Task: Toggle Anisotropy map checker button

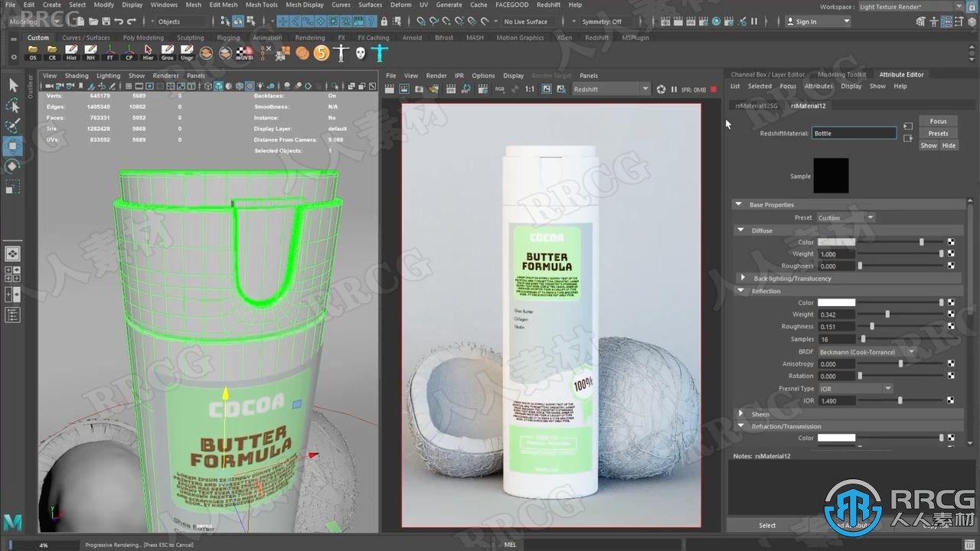Action: tap(951, 364)
